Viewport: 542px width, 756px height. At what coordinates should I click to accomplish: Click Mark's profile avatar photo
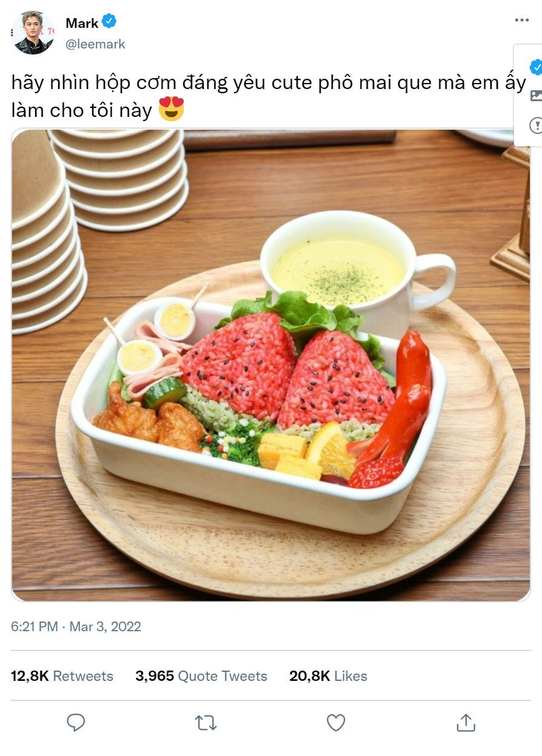33,33
